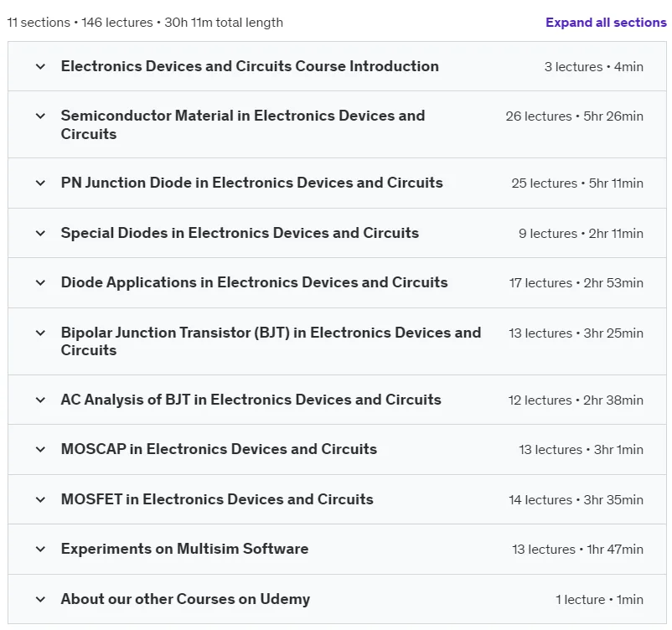Open 'Electronics Devices and Circuits Course Introduction' title

point(250,66)
